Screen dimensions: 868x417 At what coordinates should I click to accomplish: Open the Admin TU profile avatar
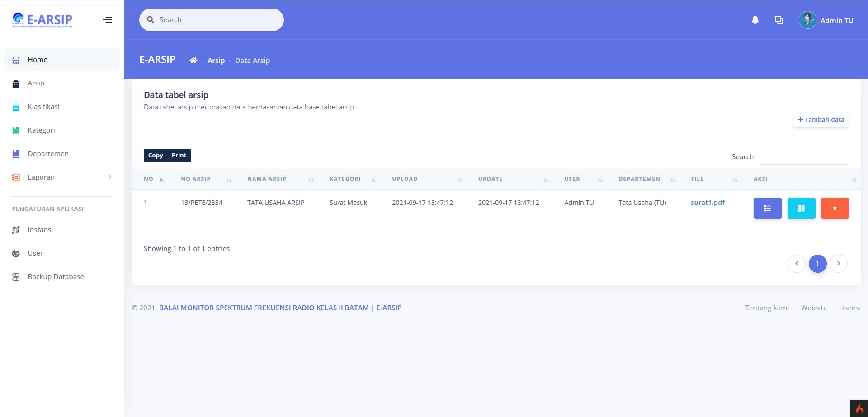807,20
